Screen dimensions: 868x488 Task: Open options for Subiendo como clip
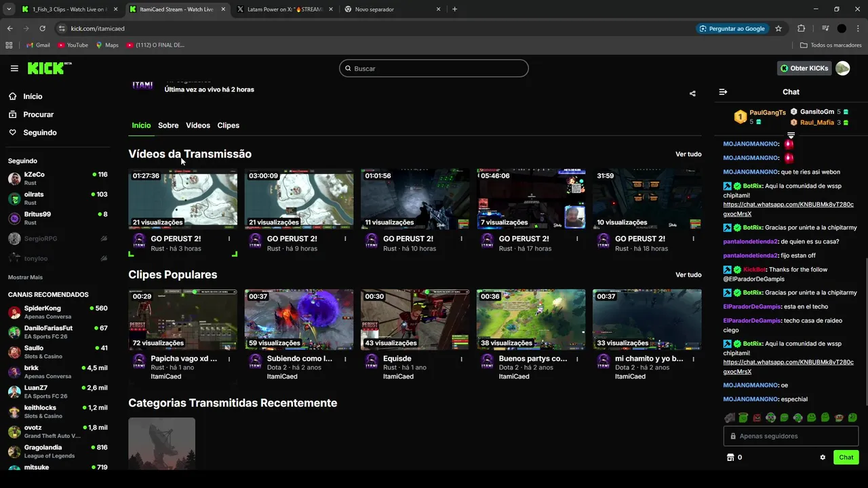pyautogui.click(x=345, y=359)
